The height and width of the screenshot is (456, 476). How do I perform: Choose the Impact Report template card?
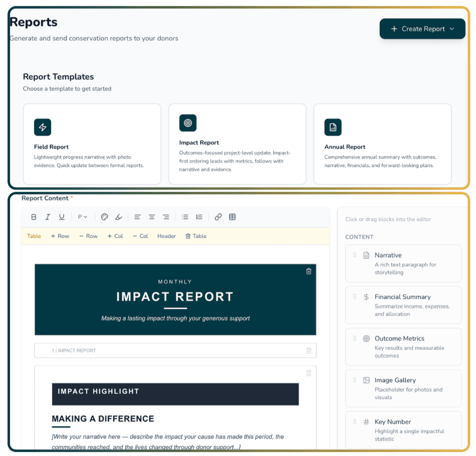pos(237,144)
